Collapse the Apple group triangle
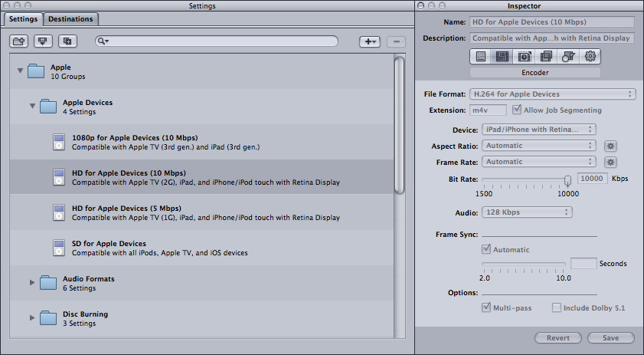 click(x=20, y=71)
